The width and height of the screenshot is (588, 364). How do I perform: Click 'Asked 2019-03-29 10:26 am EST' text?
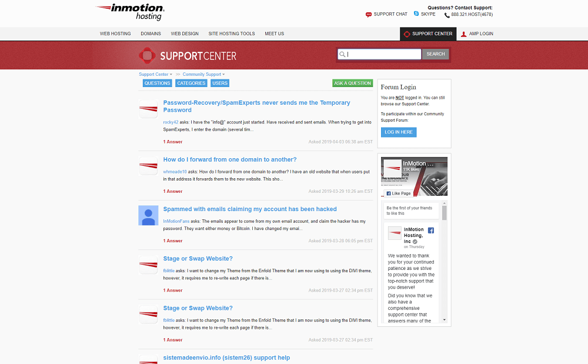340,191
